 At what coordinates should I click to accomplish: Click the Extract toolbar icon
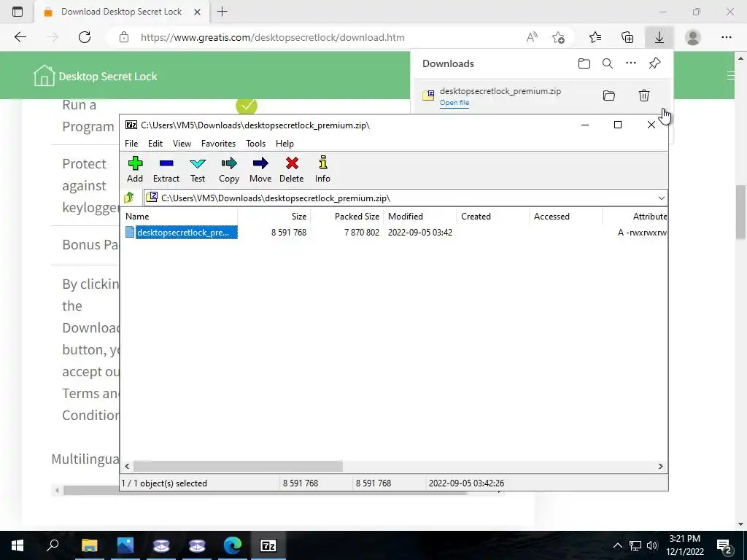(166, 169)
